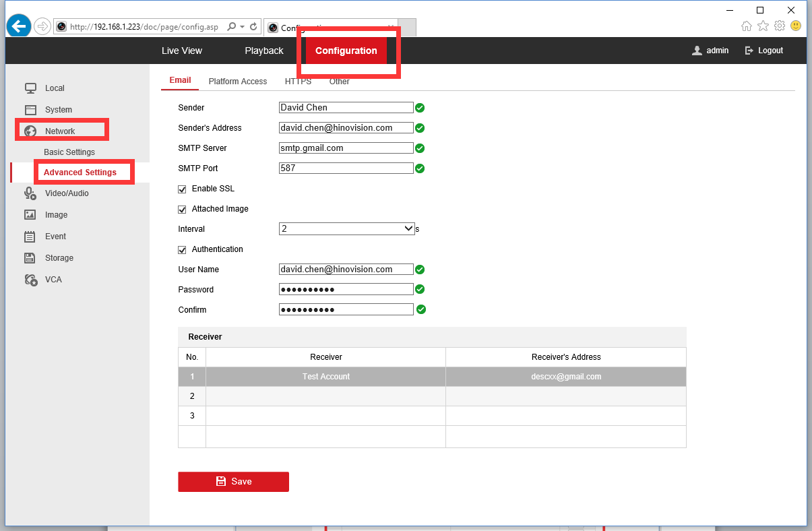
Task: Click the System icon in sidebar
Action: coord(30,110)
